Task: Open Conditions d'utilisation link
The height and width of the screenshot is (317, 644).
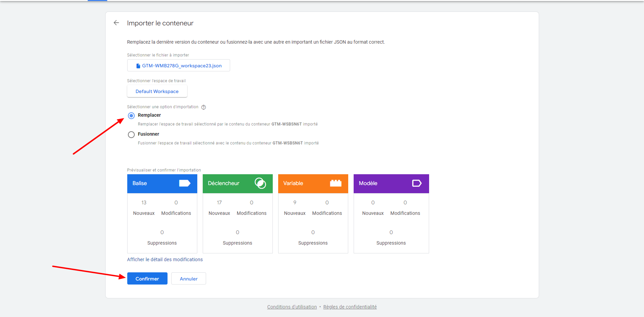Action: pyautogui.click(x=292, y=307)
